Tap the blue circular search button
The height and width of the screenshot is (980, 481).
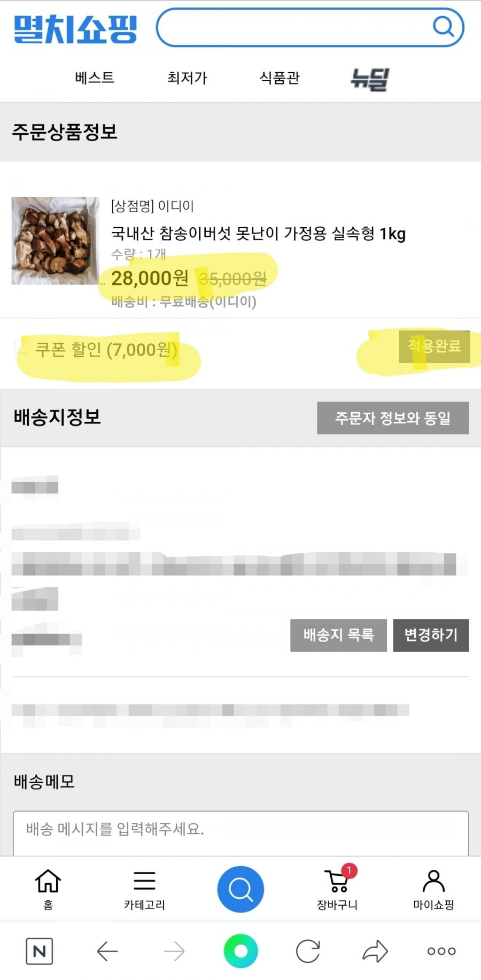click(x=241, y=889)
